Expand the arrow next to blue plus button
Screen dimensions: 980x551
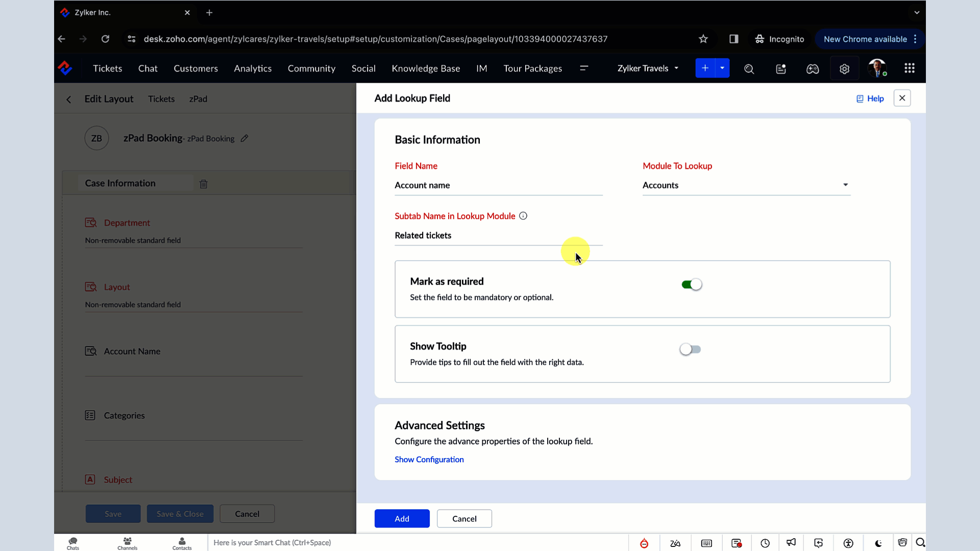click(722, 68)
